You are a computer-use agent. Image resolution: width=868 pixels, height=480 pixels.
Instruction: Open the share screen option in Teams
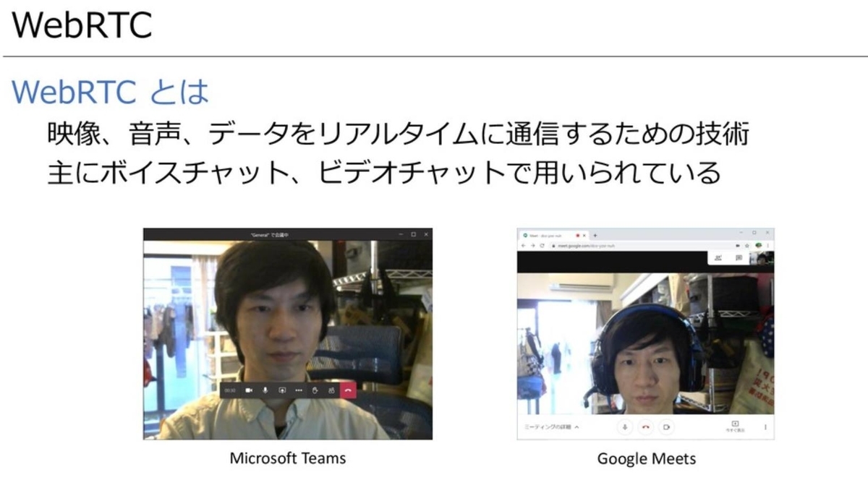(282, 390)
